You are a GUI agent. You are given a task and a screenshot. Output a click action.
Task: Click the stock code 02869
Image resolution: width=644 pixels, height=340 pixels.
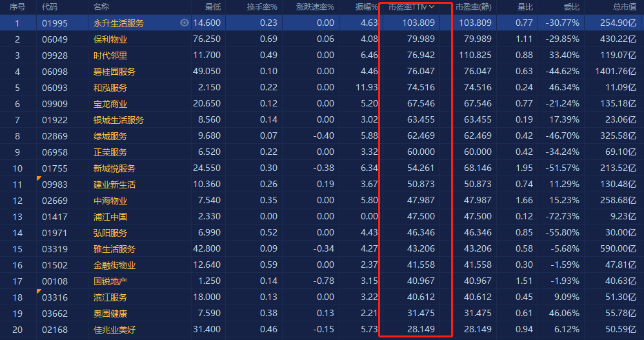[55, 136]
